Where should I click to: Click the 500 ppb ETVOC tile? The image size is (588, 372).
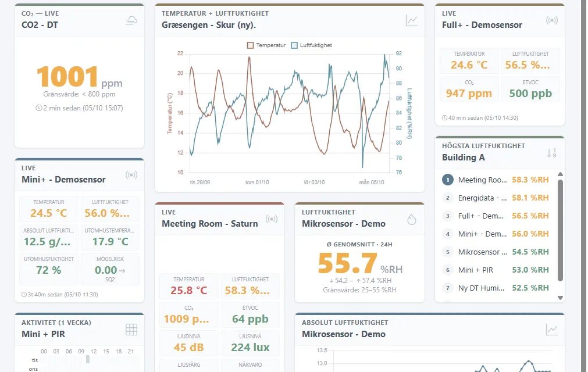(530, 89)
